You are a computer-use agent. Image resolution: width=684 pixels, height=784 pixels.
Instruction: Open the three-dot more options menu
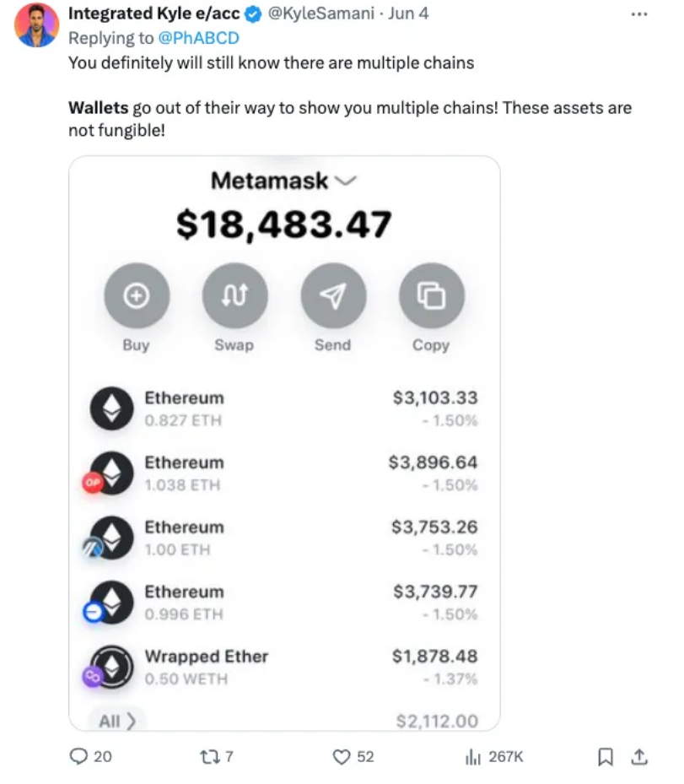coord(639,14)
